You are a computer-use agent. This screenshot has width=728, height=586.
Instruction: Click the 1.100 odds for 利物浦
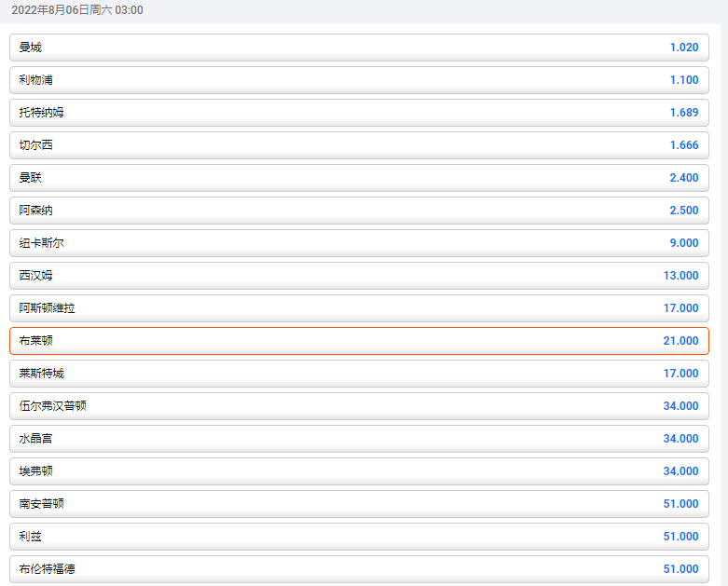[x=683, y=80]
